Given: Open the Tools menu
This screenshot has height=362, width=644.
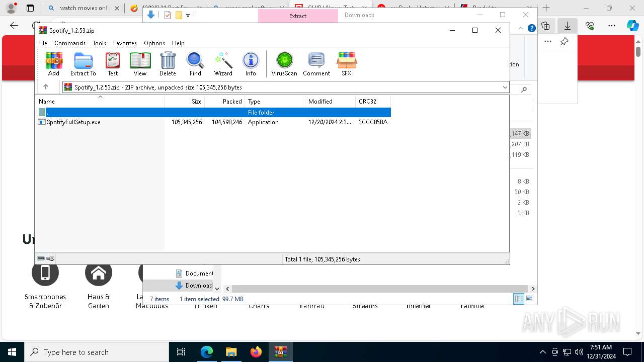Looking at the screenshot, I should tap(99, 43).
